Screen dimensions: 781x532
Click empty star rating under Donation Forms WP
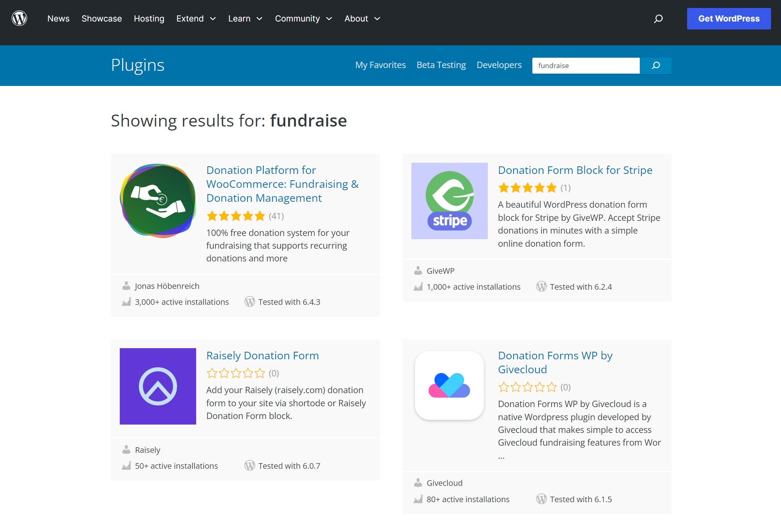pyautogui.click(x=528, y=387)
